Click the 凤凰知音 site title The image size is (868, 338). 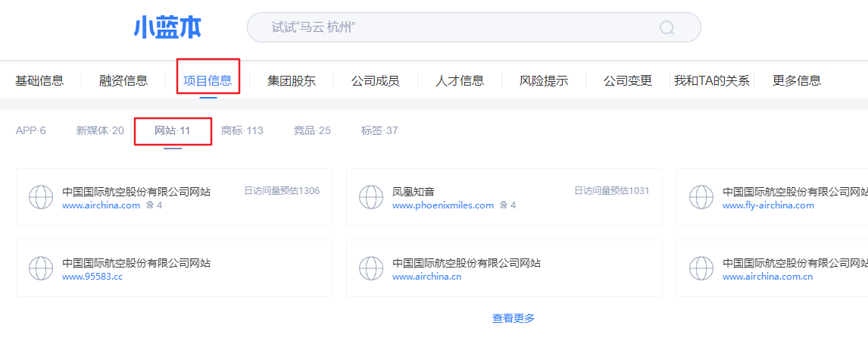(414, 192)
